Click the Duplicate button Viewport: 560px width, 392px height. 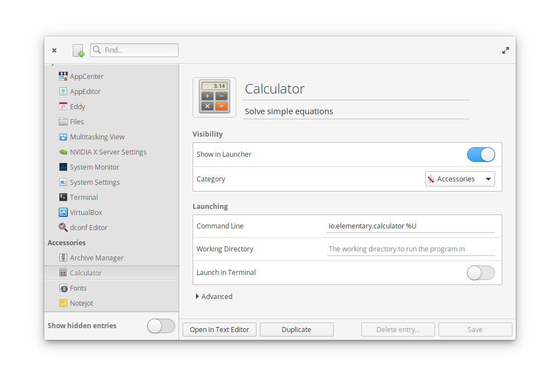click(296, 329)
